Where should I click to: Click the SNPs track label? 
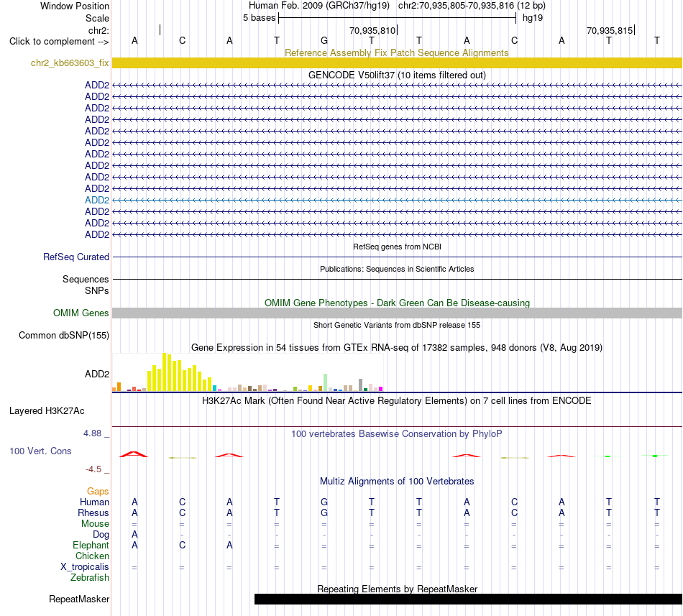pyautogui.click(x=97, y=290)
